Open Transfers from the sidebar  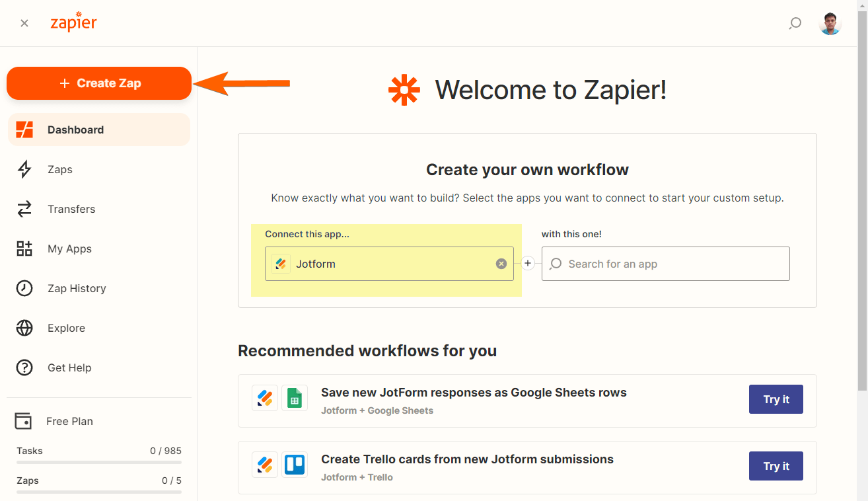[x=99, y=209]
